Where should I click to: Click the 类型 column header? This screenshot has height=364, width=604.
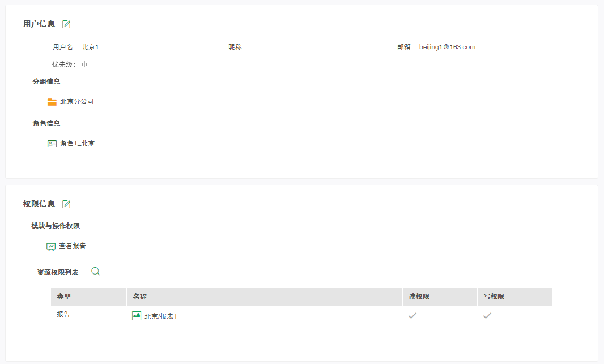tap(64, 297)
